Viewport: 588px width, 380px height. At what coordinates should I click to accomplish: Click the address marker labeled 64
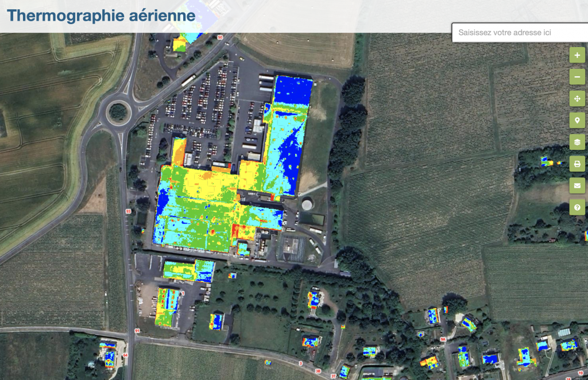tap(125, 355)
